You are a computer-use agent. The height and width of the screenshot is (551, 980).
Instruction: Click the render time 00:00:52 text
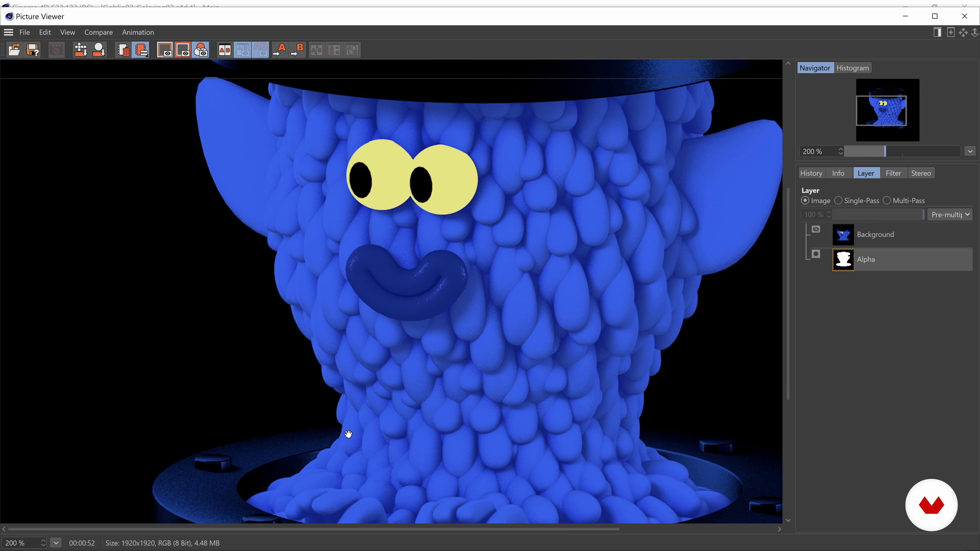82,543
